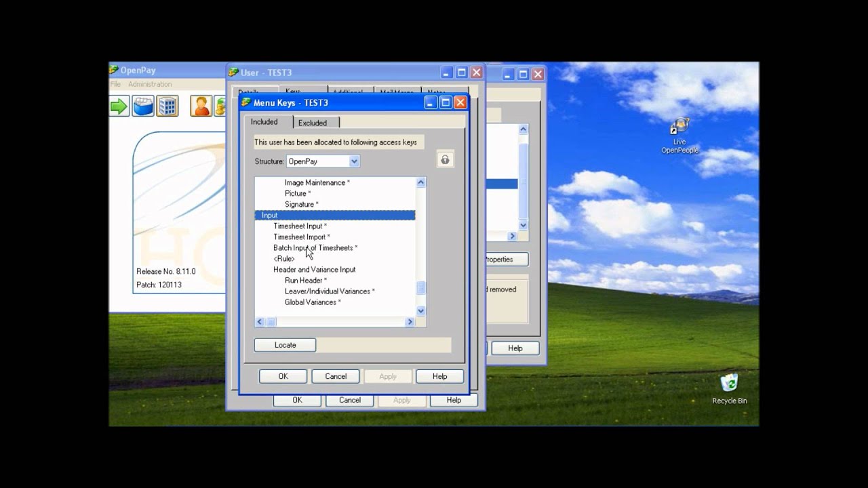868x488 pixels.
Task: Click the green arrow toolbar icon in OpenPay
Action: (119, 106)
